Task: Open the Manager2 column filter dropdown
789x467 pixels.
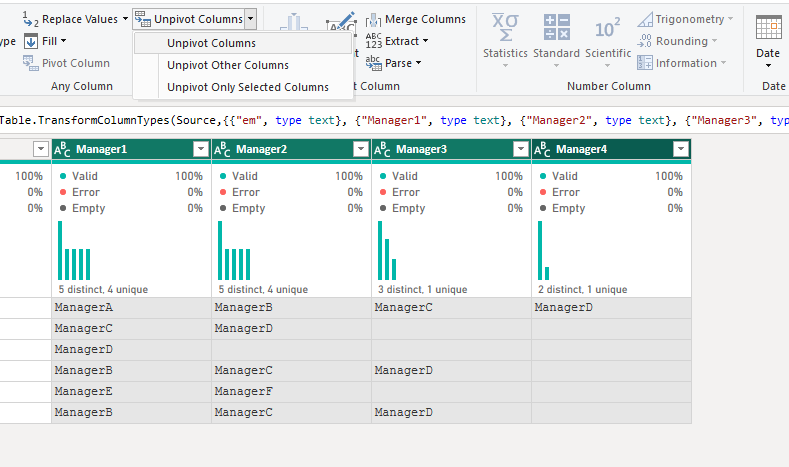Action: coord(361,149)
